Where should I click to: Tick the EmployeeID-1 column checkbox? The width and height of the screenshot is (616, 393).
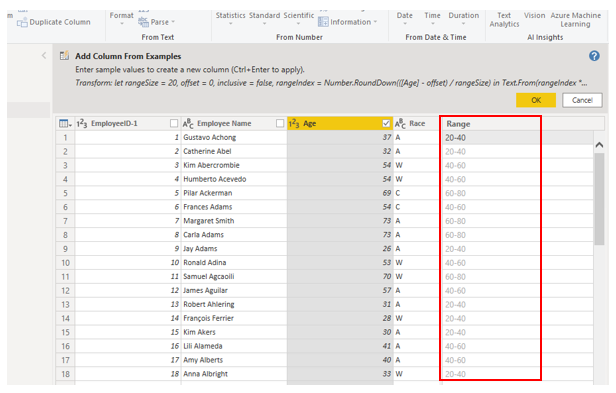pos(174,123)
